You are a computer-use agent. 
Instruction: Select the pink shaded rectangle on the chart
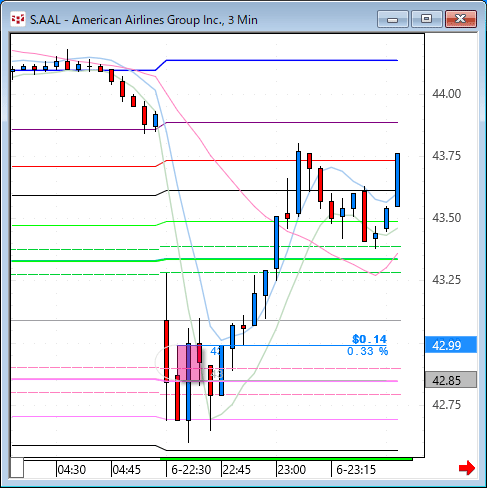(x=189, y=363)
